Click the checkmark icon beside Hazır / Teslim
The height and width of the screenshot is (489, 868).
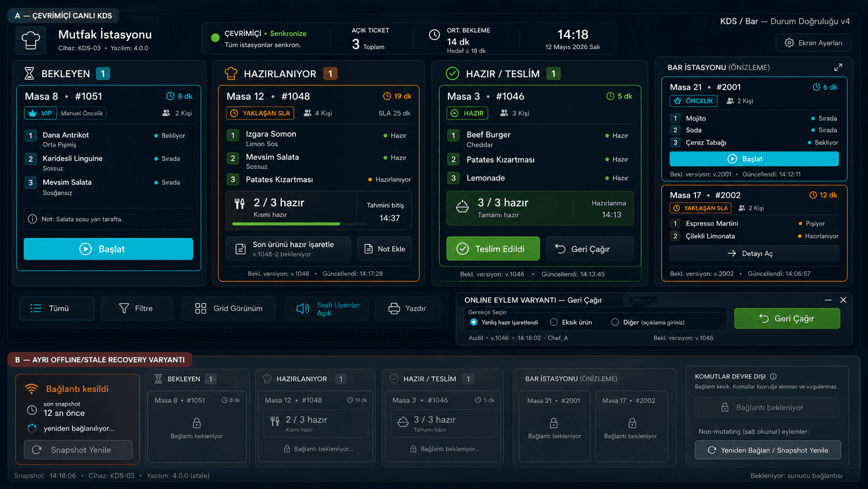pos(452,74)
